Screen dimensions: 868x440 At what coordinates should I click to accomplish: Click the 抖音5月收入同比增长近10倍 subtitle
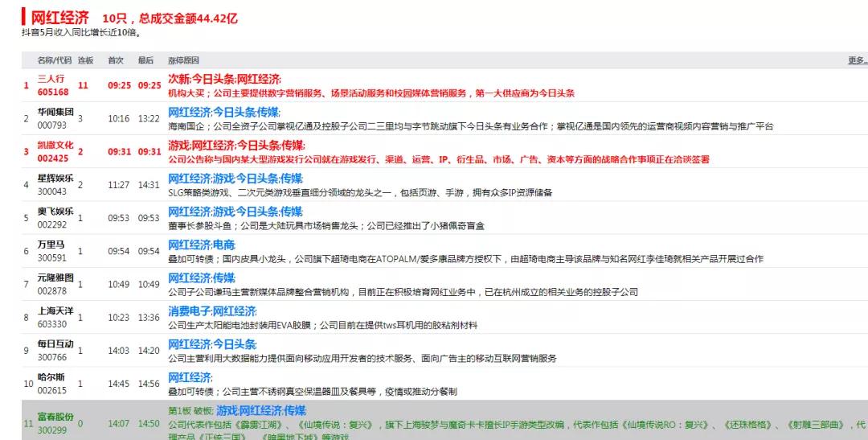(82, 32)
